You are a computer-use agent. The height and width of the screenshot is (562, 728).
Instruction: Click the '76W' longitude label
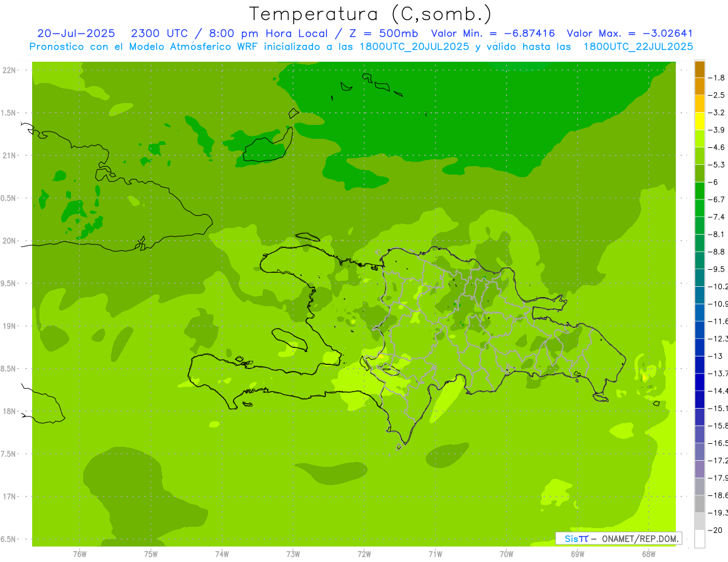click(x=79, y=554)
